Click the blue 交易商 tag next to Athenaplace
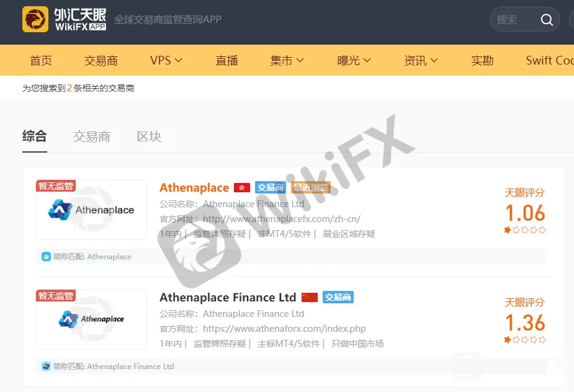The width and height of the screenshot is (574, 392). [x=271, y=187]
